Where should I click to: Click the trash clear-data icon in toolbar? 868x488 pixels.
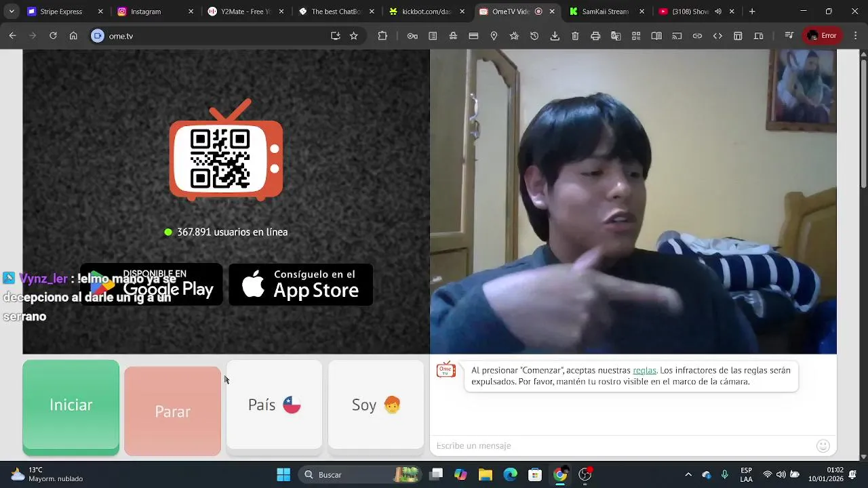coord(575,36)
